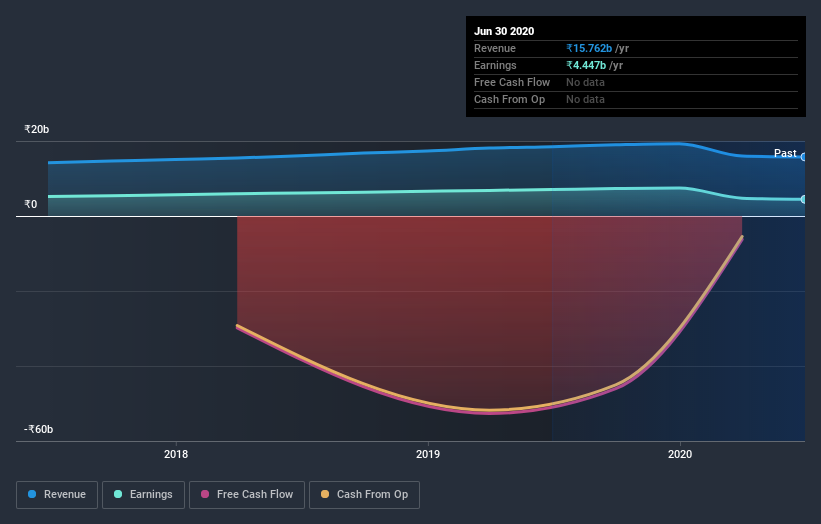Click the Earnings row label in tooltip
This screenshot has height=524, width=821.
click(495, 65)
